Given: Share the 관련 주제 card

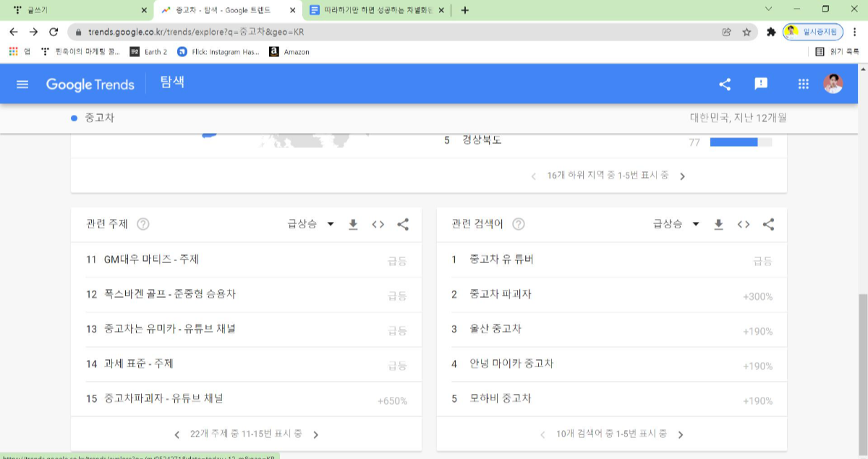Looking at the screenshot, I should (x=404, y=224).
